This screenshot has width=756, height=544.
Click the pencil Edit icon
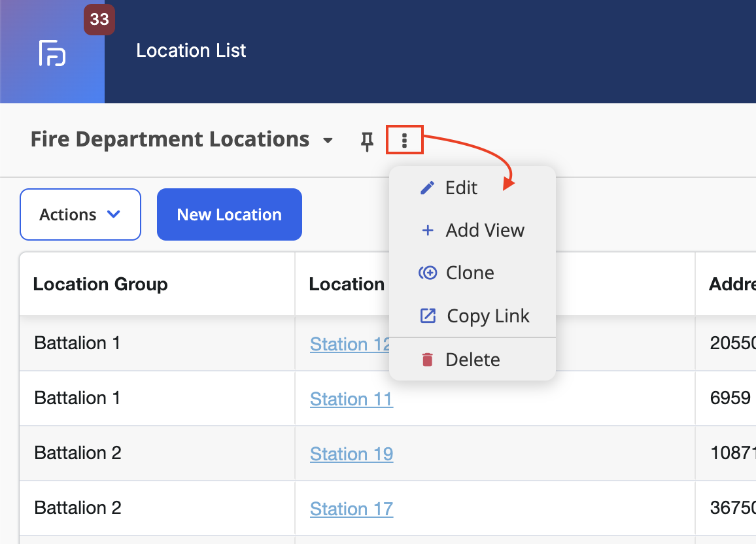point(427,188)
